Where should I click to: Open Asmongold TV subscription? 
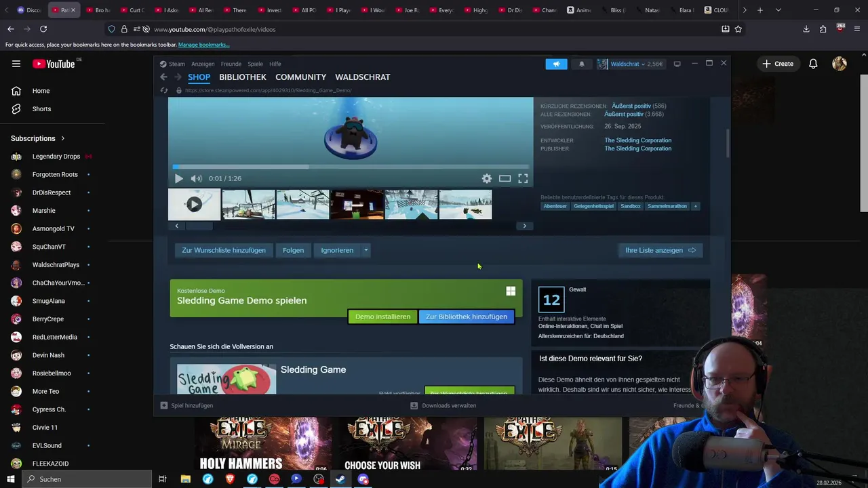coord(52,228)
